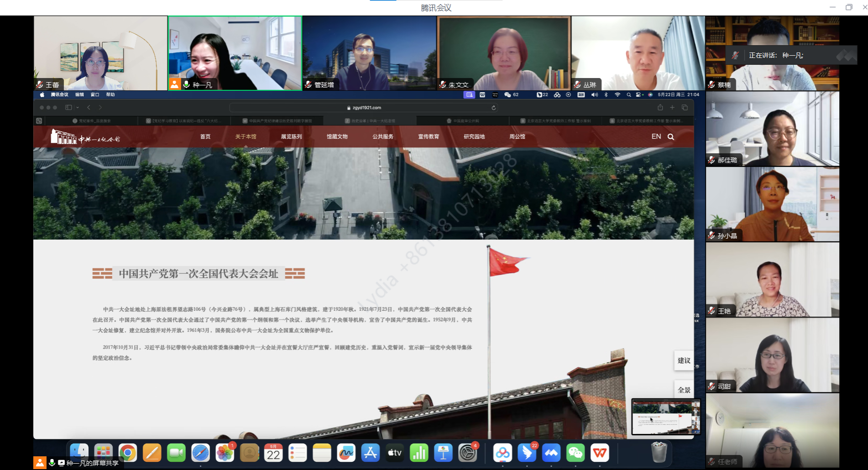Expand the 公共服务 navigation menu

click(382, 137)
